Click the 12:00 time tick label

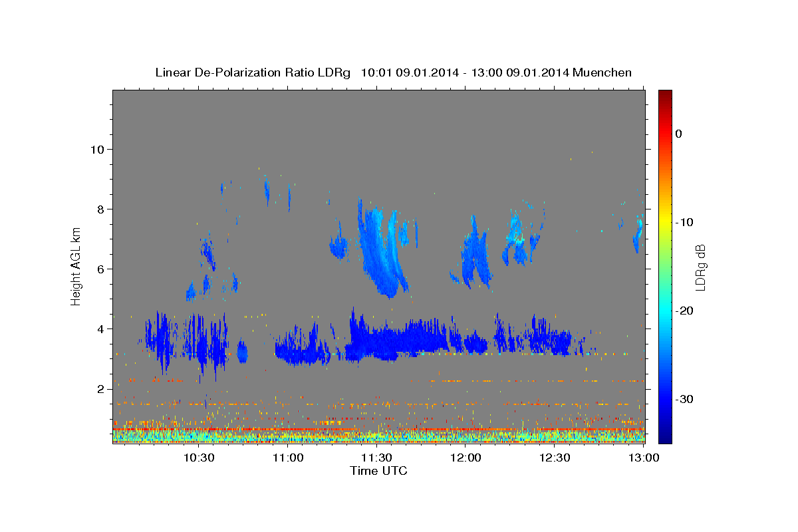(465, 458)
